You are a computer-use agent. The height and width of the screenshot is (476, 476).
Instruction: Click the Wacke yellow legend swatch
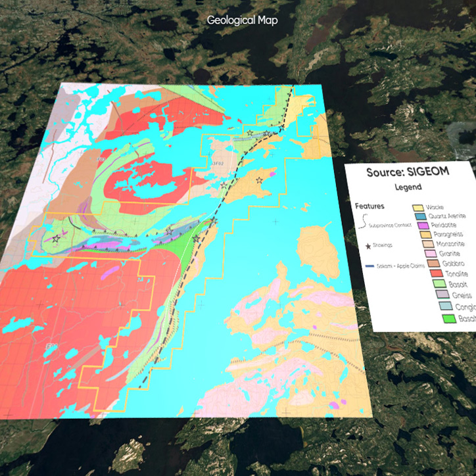(x=417, y=208)
